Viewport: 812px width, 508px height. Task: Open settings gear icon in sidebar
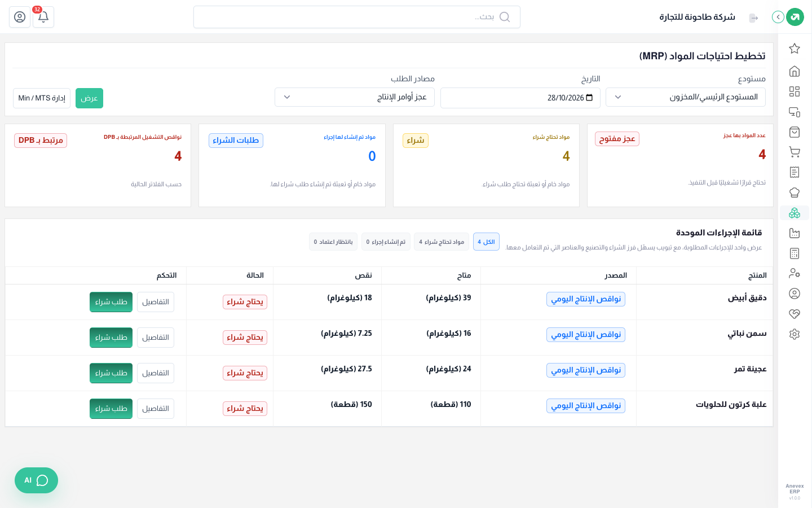[795, 334]
